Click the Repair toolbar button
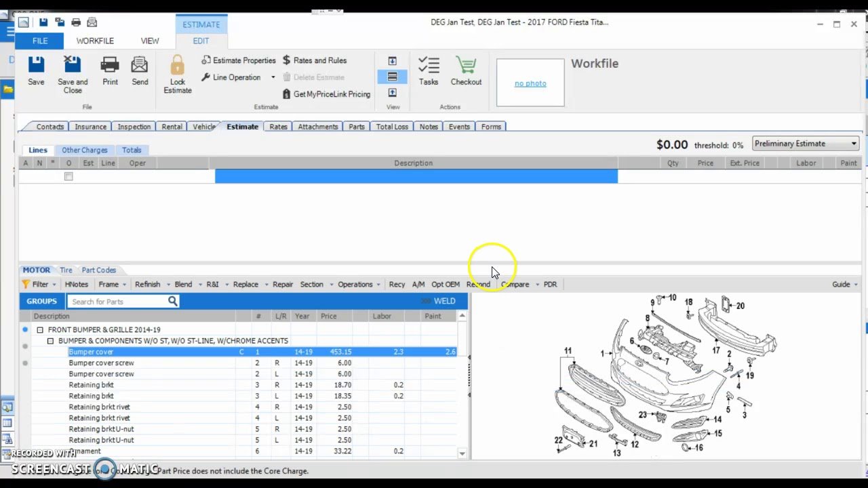This screenshot has width=868, height=488. click(x=283, y=285)
